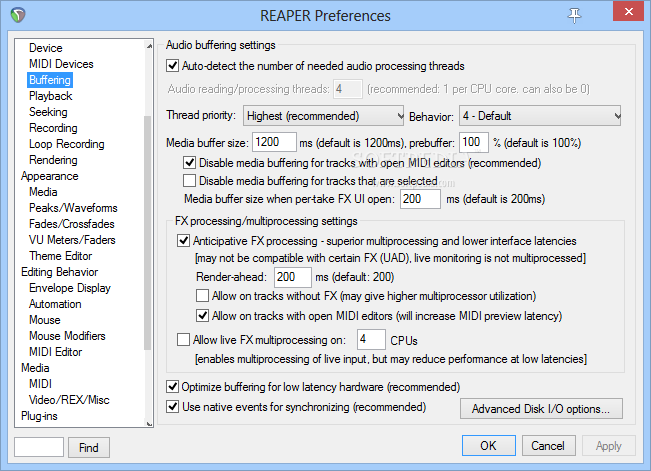This screenshot has width=651, height=471.
Task: Open the Recording preferences page
Action: pyautogui.click(x=53, y=128)
